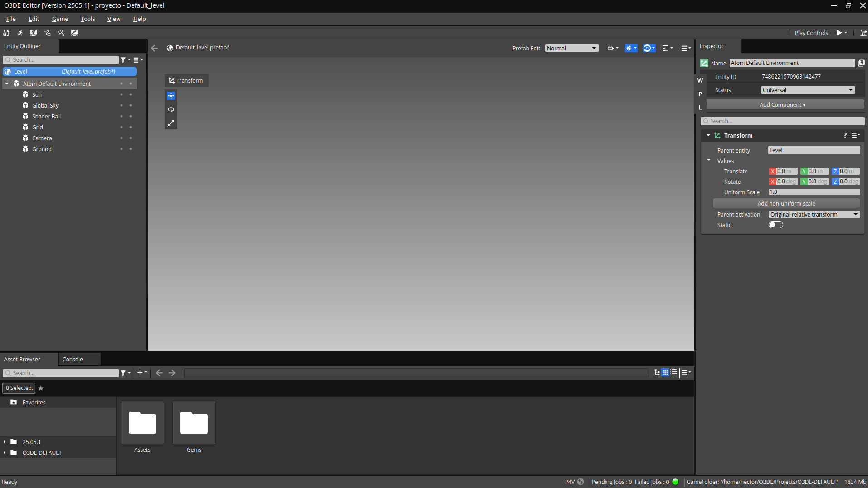Select the Rotate manipulator tool in viewport

171,109
